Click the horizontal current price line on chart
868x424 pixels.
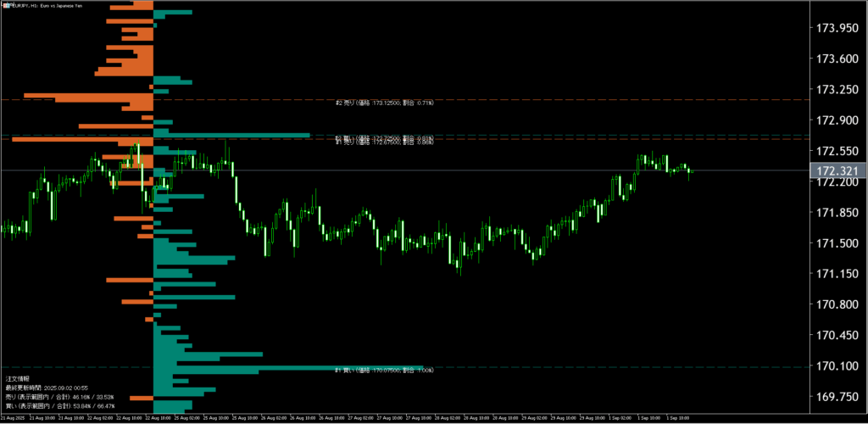pos(509,170)
